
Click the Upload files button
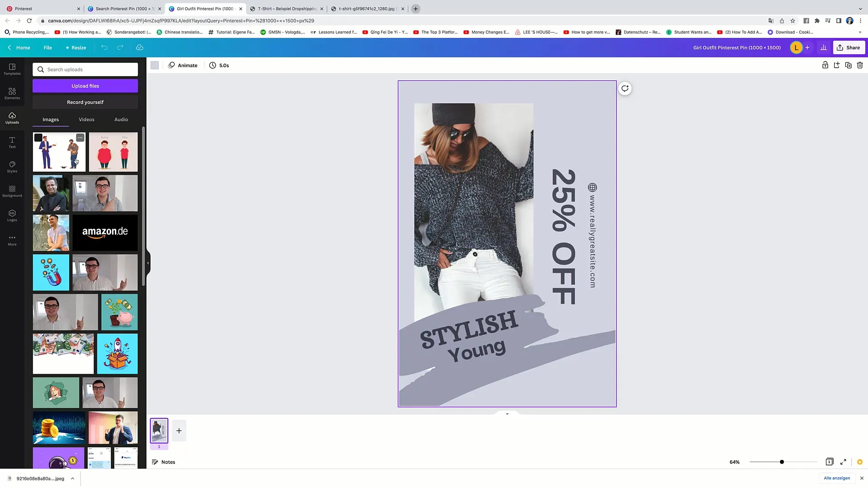pos(85,86)
